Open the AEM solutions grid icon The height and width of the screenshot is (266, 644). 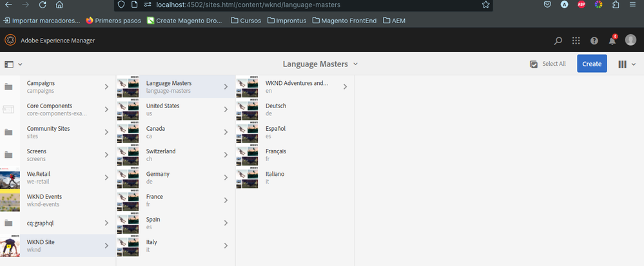click(576, 41)
